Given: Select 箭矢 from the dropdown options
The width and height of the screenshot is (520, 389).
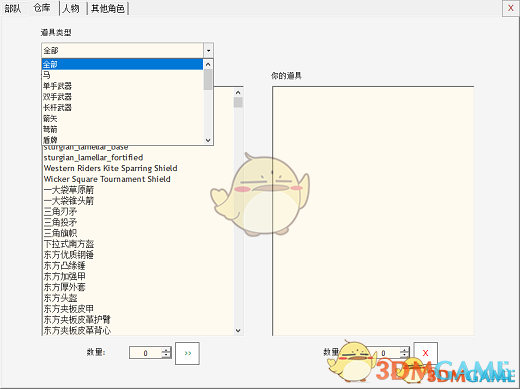Looking at the screenshot, I should pyautogui.click(x=122, y=118).
